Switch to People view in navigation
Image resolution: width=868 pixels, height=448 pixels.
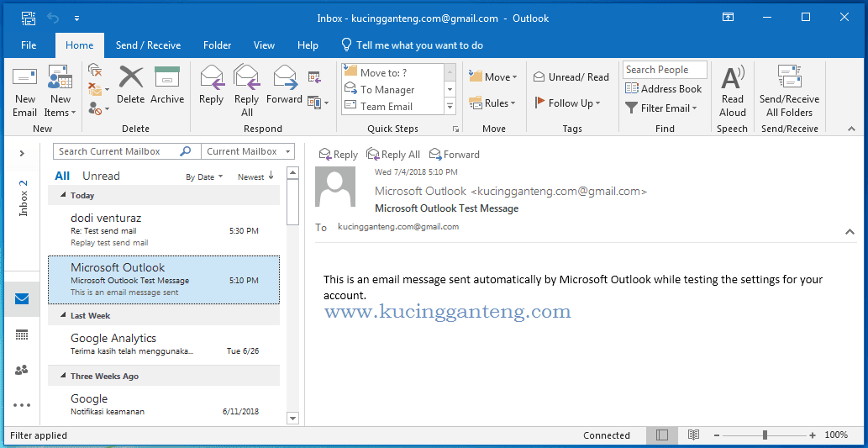pos(22,370)
